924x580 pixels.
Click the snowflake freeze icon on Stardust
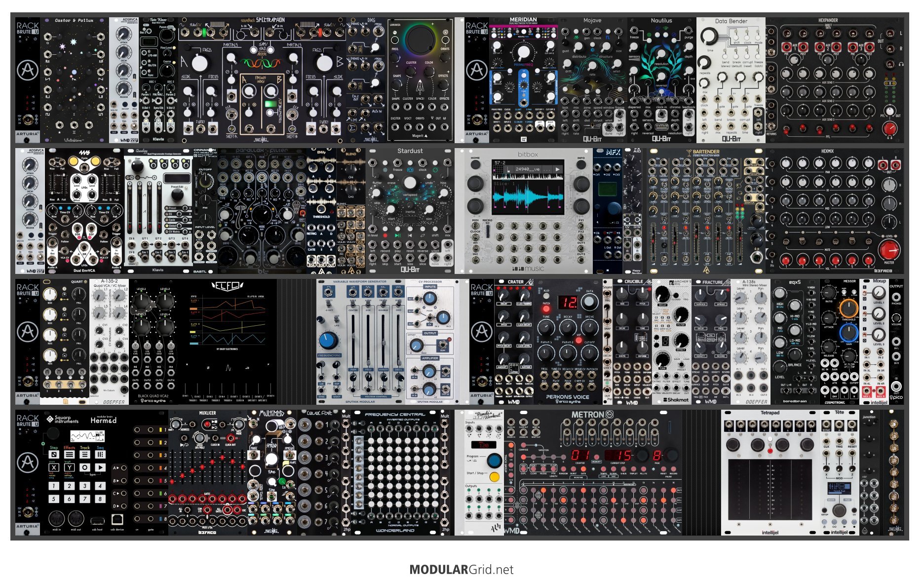point(385,169)
